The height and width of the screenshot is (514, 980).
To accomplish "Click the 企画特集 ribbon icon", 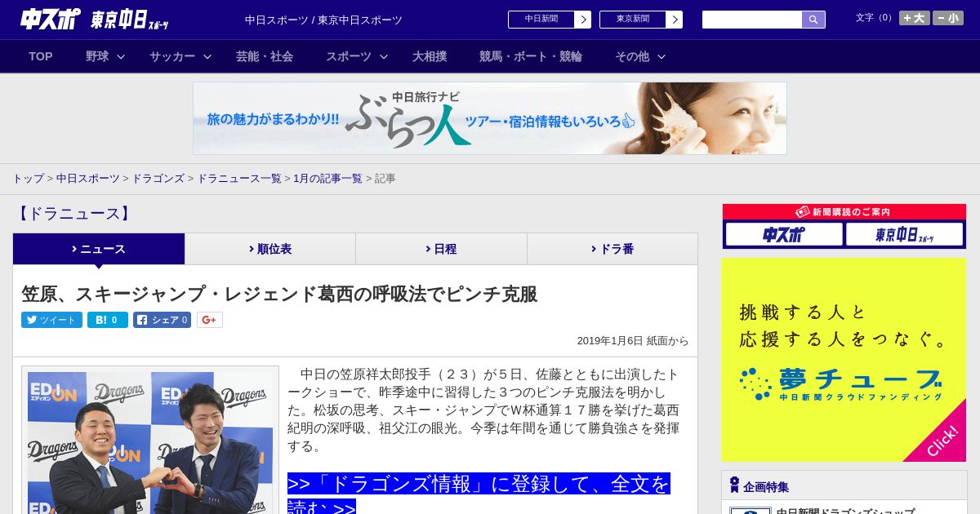I will pos(734,485).
